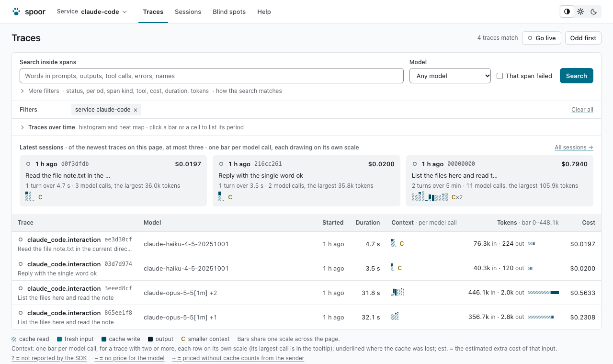Screen dimensions: 613x364
Task: Click status circle of trace ee3d30cf
Action: tap(21, 239)
